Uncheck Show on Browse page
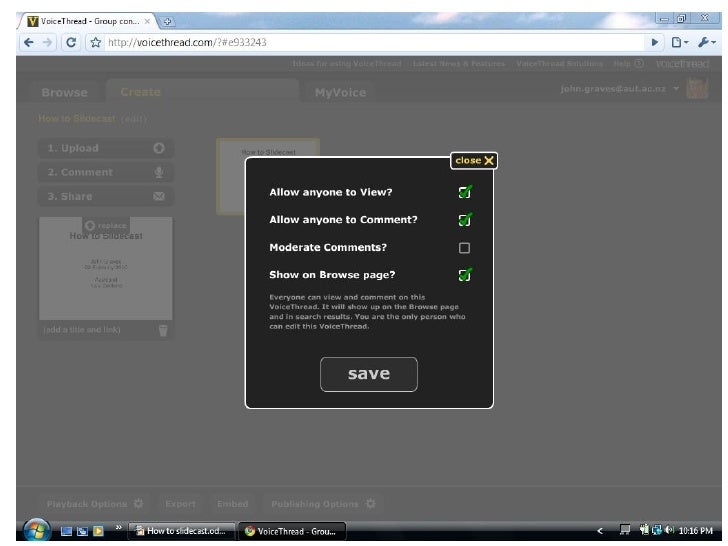Image resolution: width=728 pixels, height=546 pixels. click(464, 275)
